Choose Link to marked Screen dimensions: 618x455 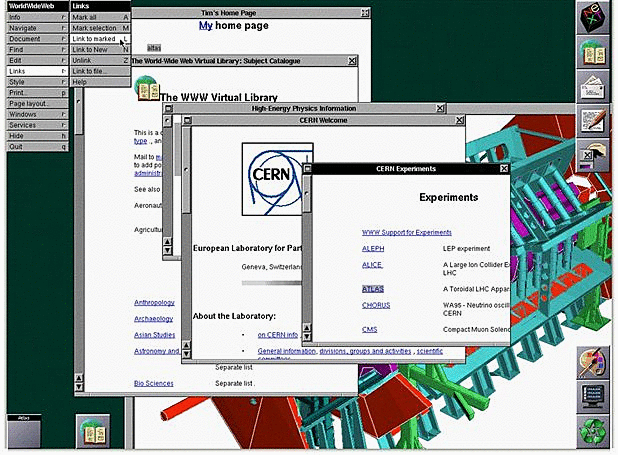101,39
